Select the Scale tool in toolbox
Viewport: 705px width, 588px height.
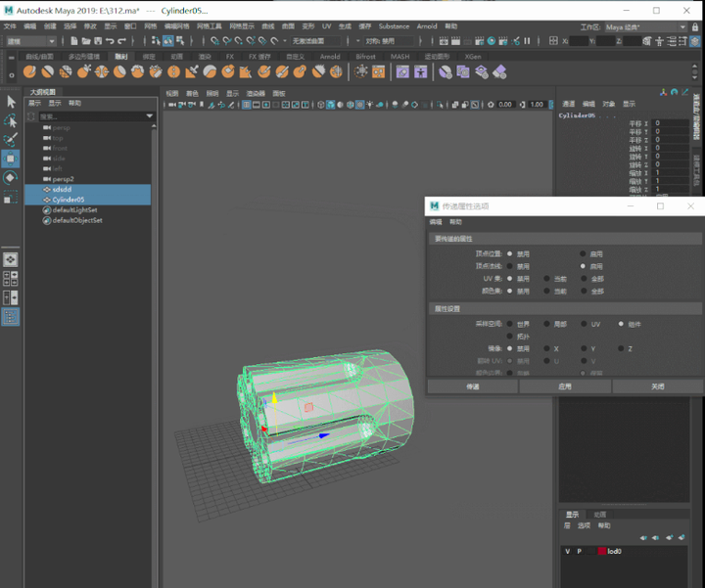click(x=11, y=197)
